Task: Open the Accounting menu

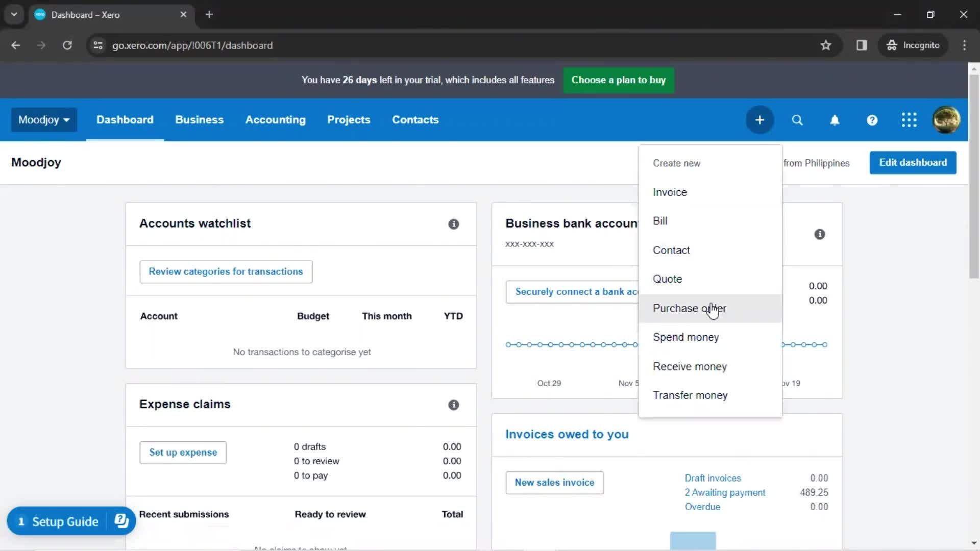Action: coord(275,120)
